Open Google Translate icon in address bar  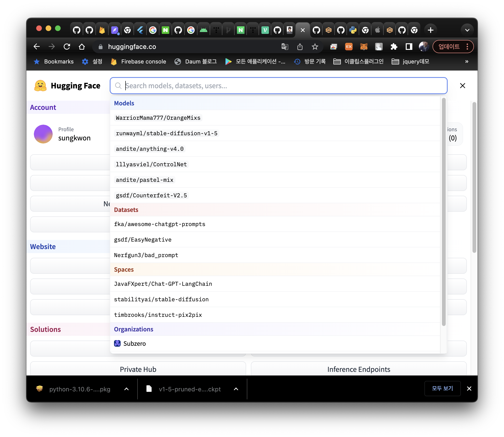pyautogui.click(x=285, y=47)
